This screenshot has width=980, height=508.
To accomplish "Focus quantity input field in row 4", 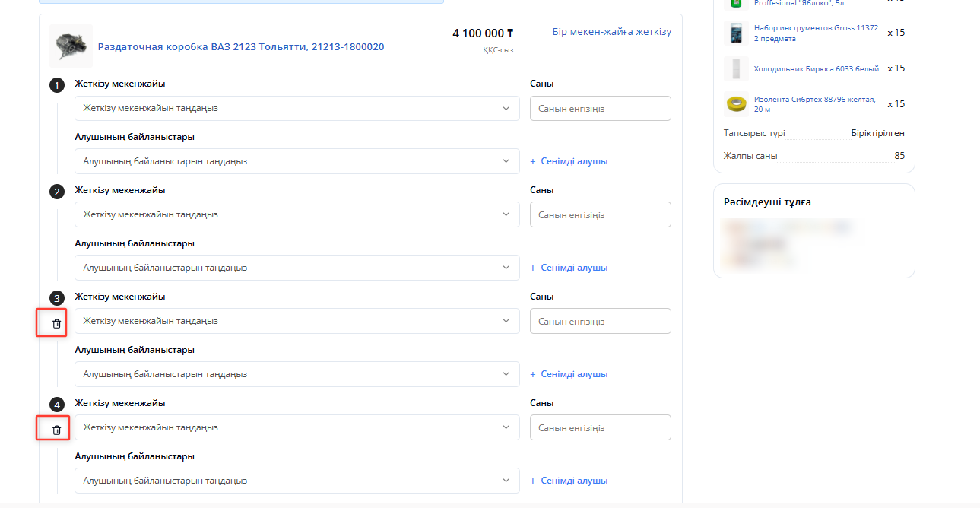I will point(600,427).
